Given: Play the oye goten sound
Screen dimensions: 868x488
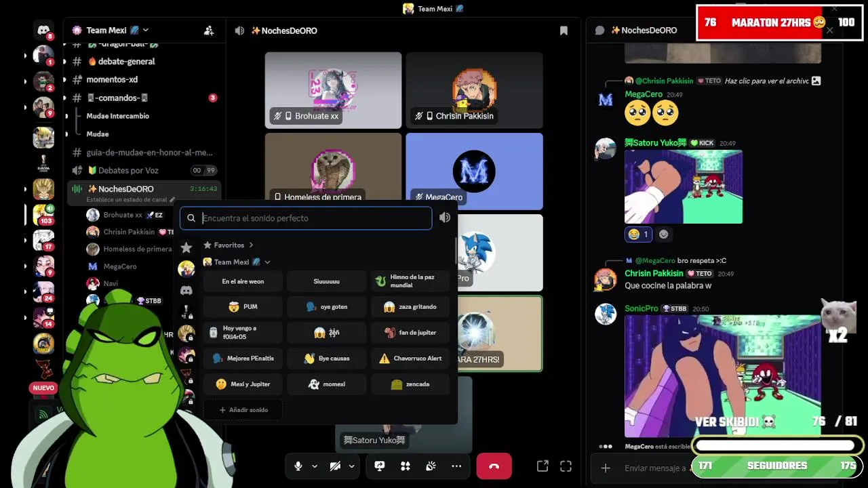Looking at the screenshot, I should pyautogui.click(x=327, y=307).
